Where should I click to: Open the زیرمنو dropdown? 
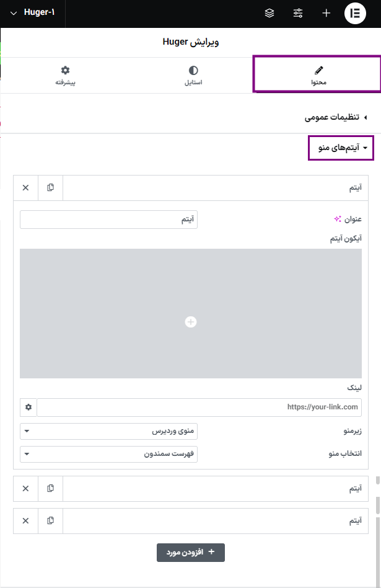(109, 431)
